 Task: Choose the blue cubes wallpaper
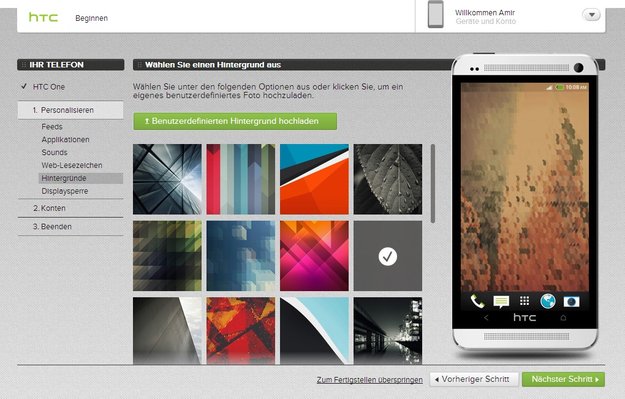click(241, 256)
